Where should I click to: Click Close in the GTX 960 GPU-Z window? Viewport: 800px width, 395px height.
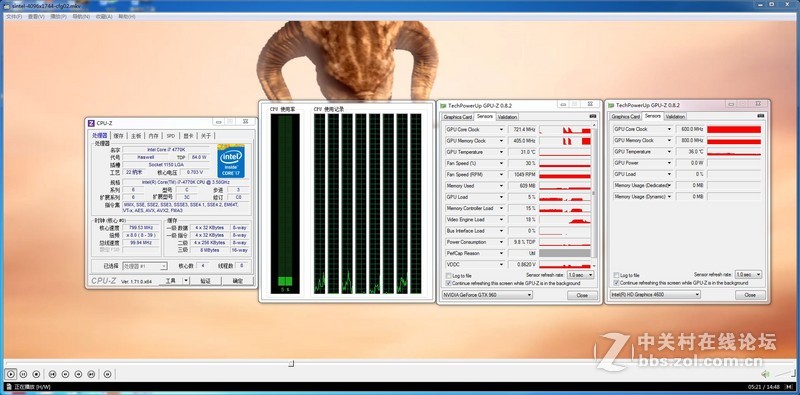[582, 295]
